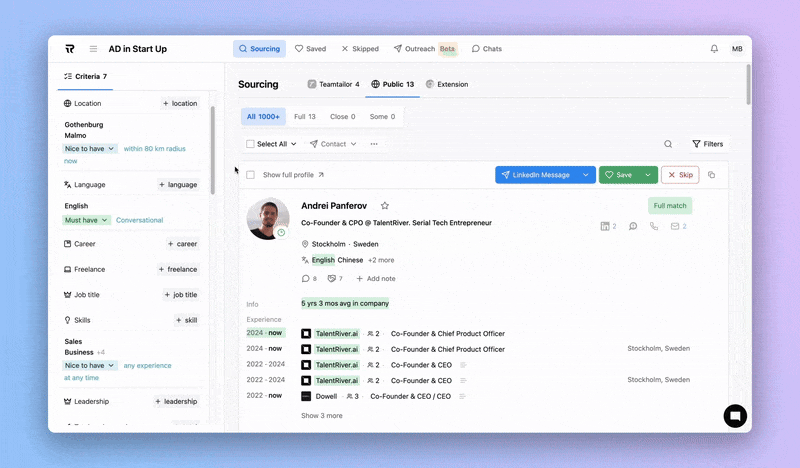Click the email envelope icon on profile

coord(675,226)
